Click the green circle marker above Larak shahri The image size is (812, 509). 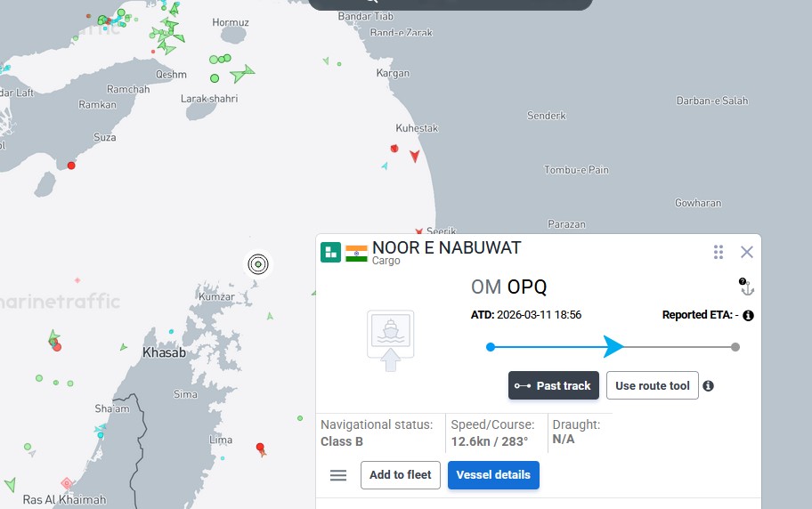(x=215, y=78)
